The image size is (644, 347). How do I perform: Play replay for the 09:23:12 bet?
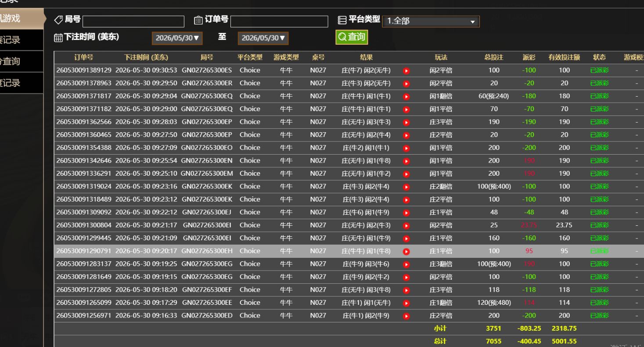pyautogui.click(x=407, y=200)
